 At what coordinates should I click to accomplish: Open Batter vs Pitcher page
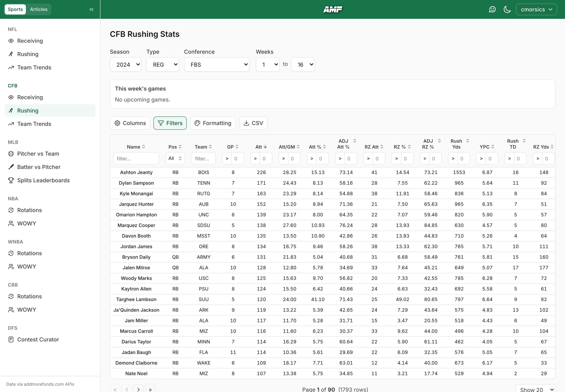[x=50, y=167]
